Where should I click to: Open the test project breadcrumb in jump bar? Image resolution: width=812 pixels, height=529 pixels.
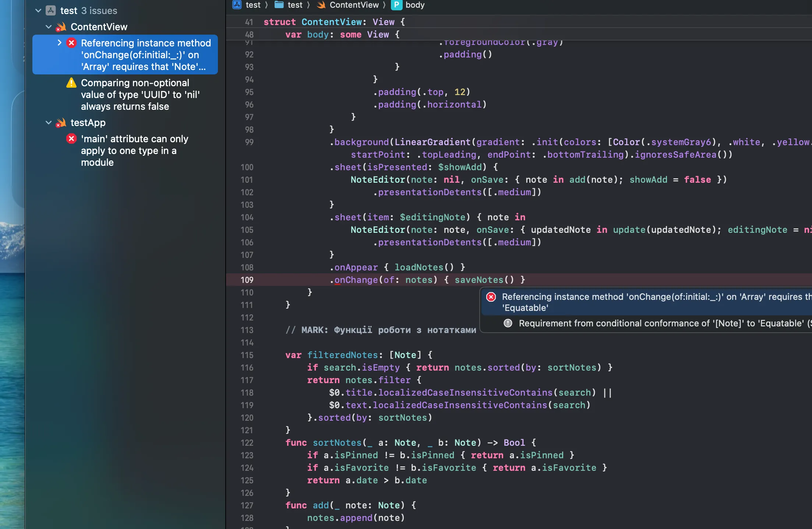click(253, 5)
